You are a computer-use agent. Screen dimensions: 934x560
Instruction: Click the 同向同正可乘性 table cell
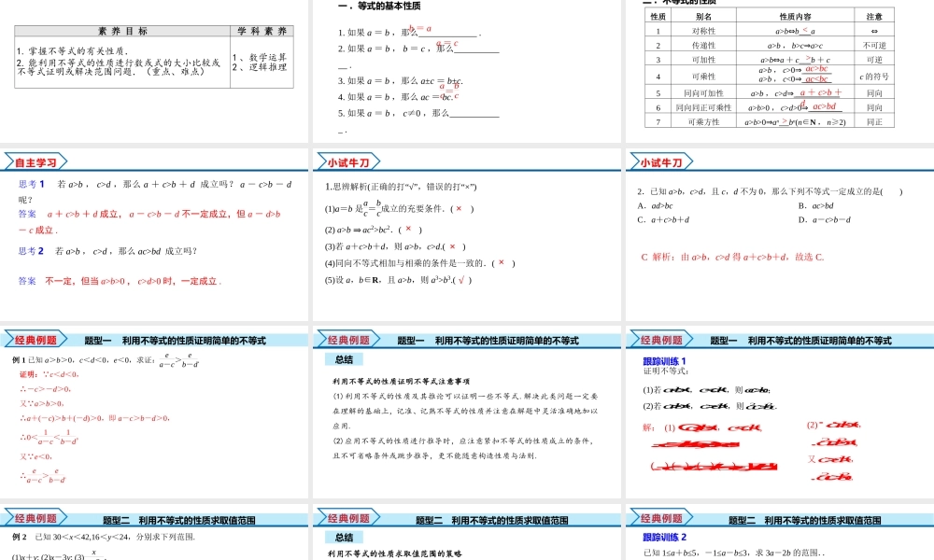point(703,107)
